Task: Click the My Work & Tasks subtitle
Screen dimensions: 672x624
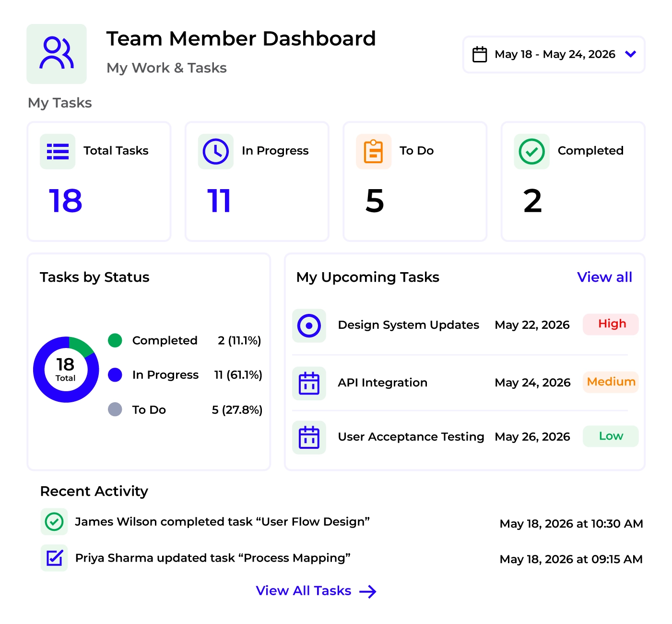Action: point(166,68)
